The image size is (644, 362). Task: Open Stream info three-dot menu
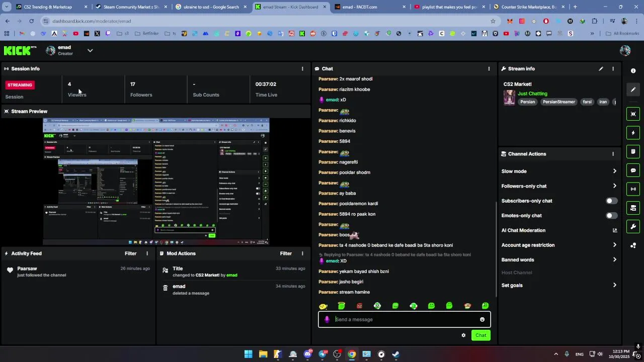click(x=613, y=69)
